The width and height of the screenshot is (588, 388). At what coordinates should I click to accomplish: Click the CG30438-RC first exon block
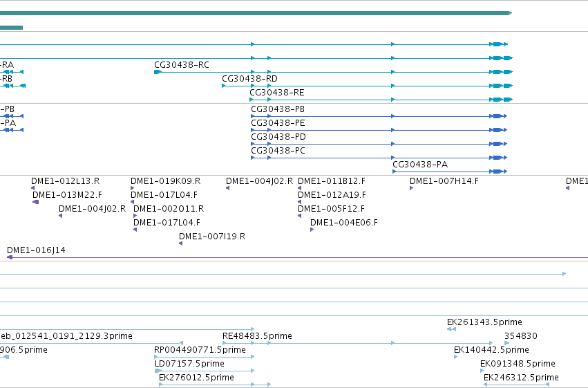158,72
